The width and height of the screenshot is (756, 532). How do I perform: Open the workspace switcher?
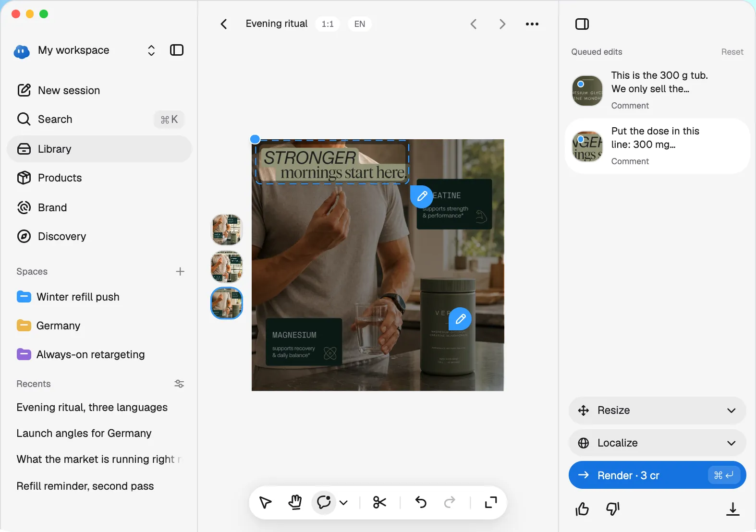(x=151, y=50)
